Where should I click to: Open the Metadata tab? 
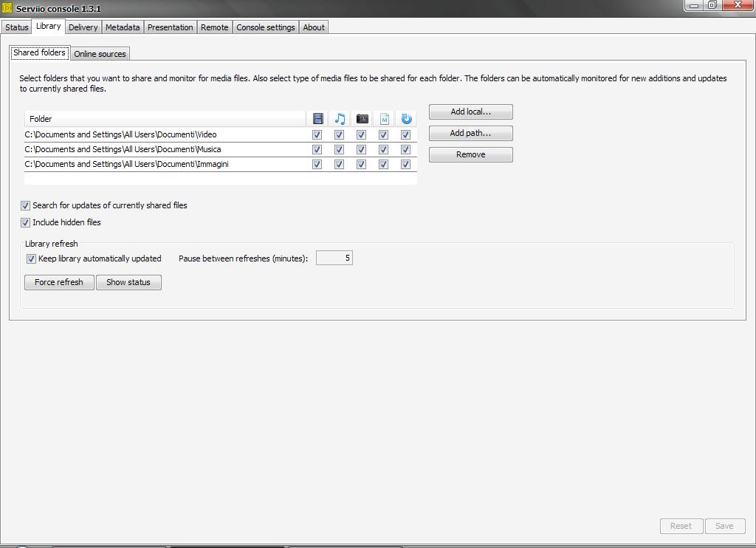pos(123,27)
